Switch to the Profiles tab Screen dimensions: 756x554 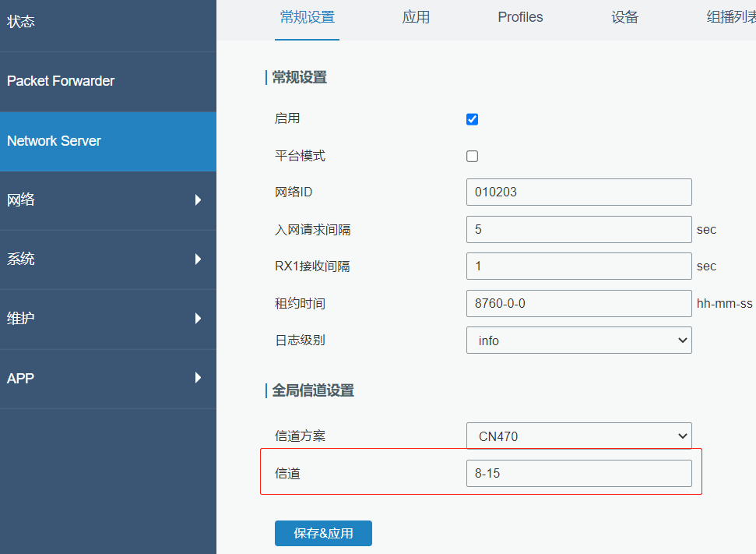(x=520, y=17)
